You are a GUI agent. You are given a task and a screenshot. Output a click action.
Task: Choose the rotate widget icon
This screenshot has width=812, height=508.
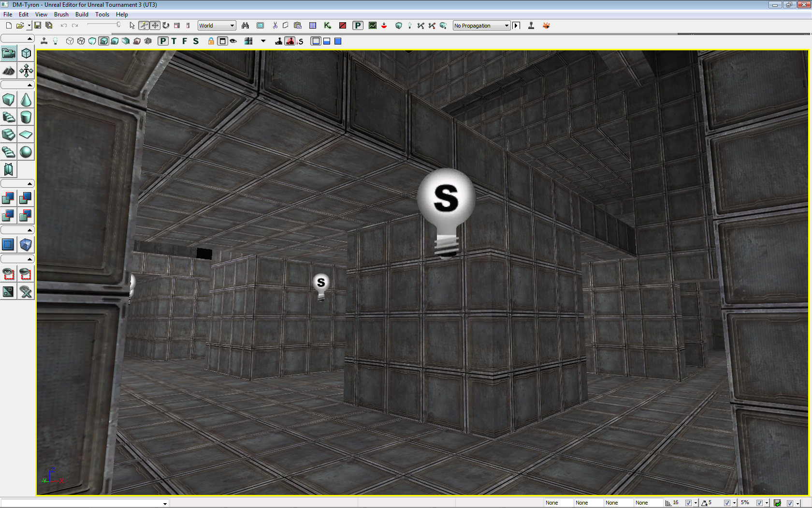point(166,26)
